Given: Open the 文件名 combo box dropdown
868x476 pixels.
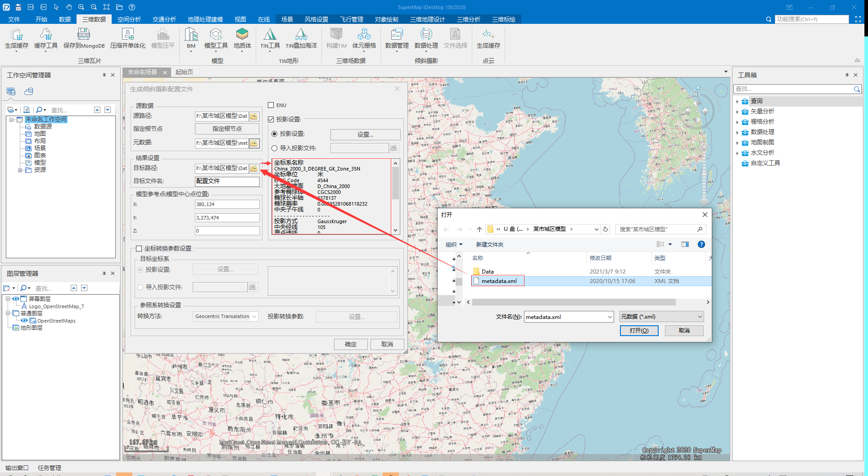Looking at the screenshot, I should 610,317.
